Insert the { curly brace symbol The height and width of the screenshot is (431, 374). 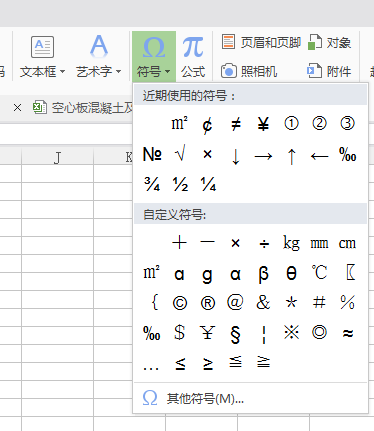(x=155, y=303)
